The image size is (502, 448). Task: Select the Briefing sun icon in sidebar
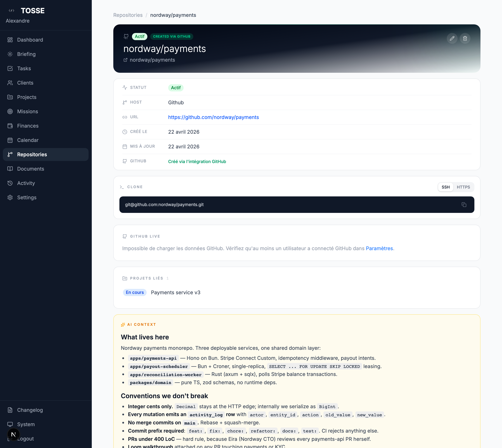tap(10, 54)
